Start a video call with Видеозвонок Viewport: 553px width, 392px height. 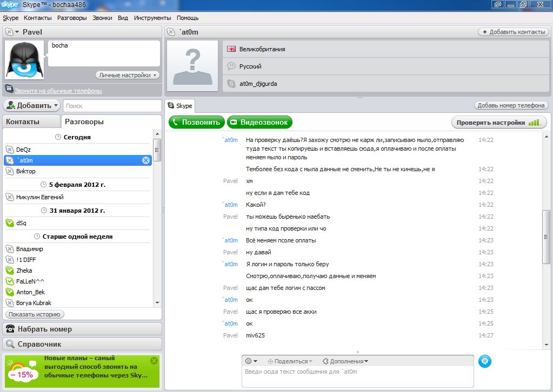(259, 122)
